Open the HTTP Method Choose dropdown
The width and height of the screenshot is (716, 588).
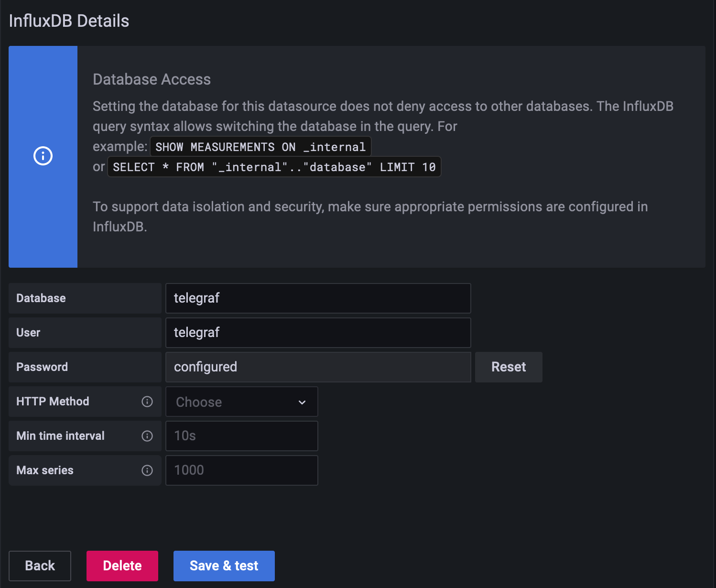242,402
